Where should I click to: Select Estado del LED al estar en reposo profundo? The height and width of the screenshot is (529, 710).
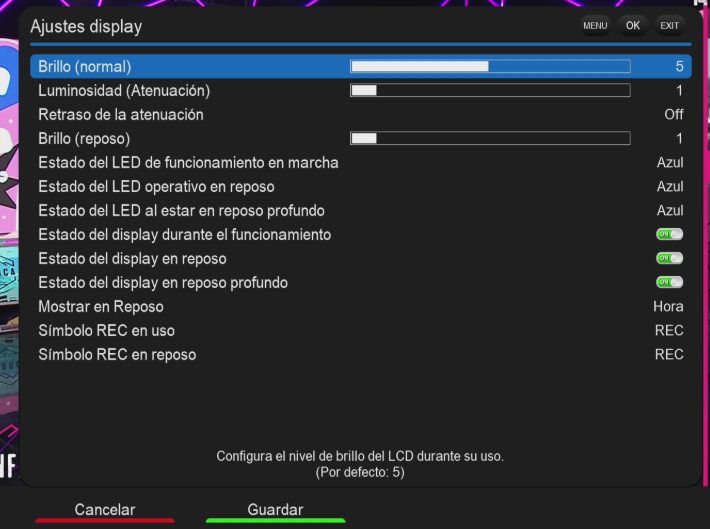(x=181, y=211)
